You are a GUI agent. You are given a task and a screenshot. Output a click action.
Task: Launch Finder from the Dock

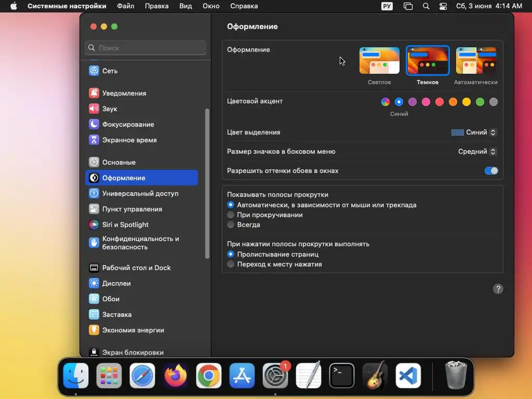point(76,376)
